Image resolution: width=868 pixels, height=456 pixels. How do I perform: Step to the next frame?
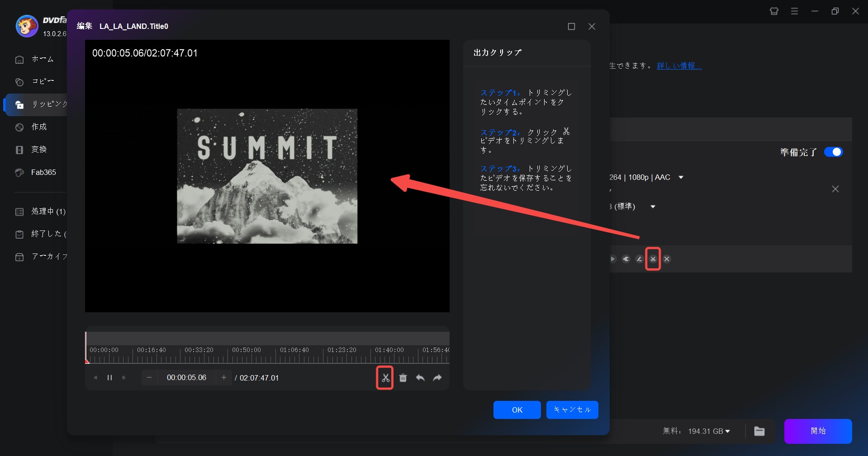(123, 378)
